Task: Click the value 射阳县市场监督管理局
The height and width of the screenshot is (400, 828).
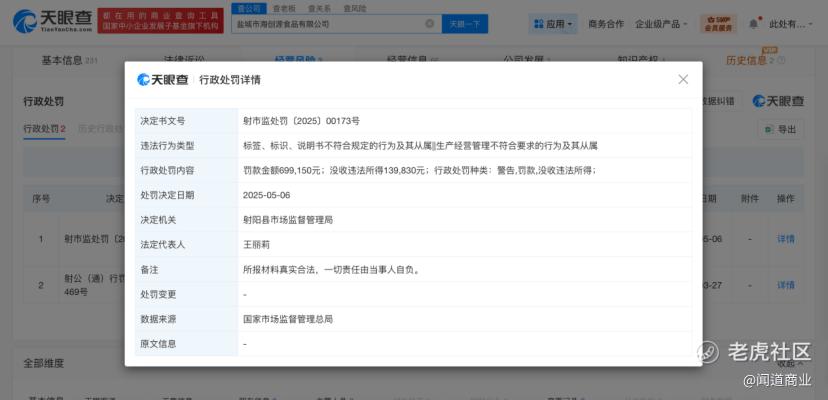Action: pos(288,220)
